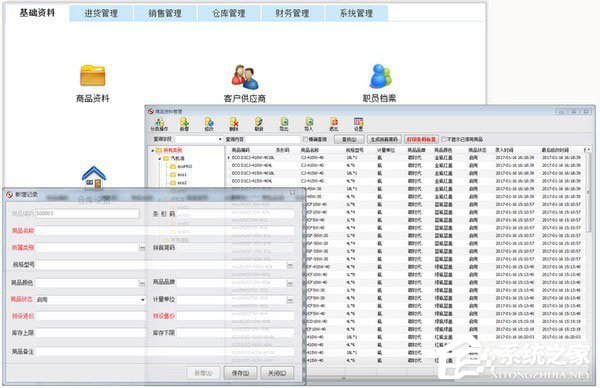Image resolution: width=600 pixels, height=388 pixels.
Task: Click the 设置 toolbar icon
Action: pyautogui.click(x=358, y=124)
